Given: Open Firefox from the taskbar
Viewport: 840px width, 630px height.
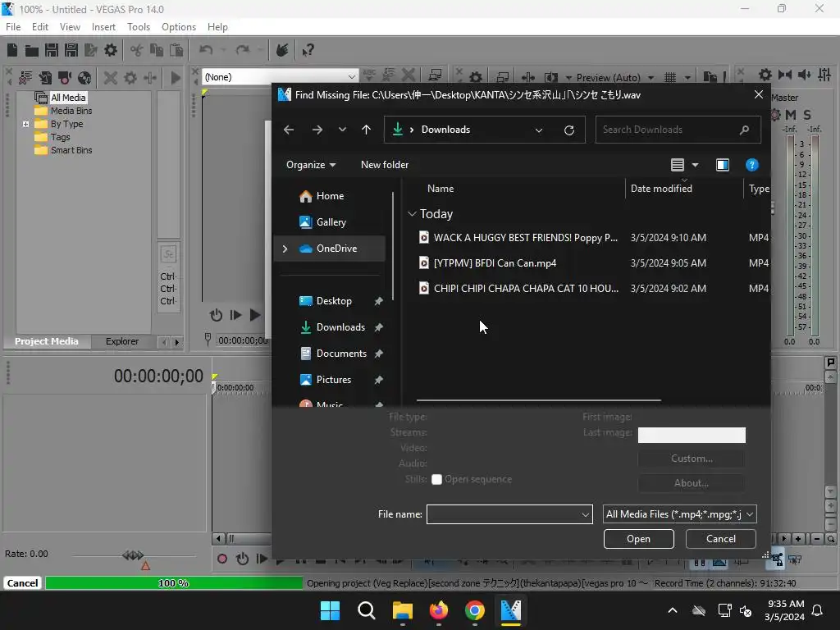Looking at the screenshot, I should coord(439,610).
